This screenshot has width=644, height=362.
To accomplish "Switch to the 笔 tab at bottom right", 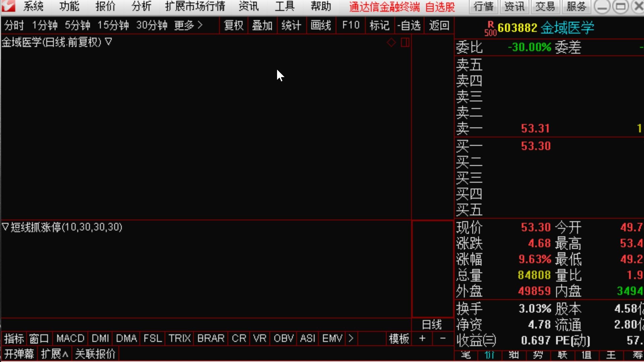I will point(466,355).
